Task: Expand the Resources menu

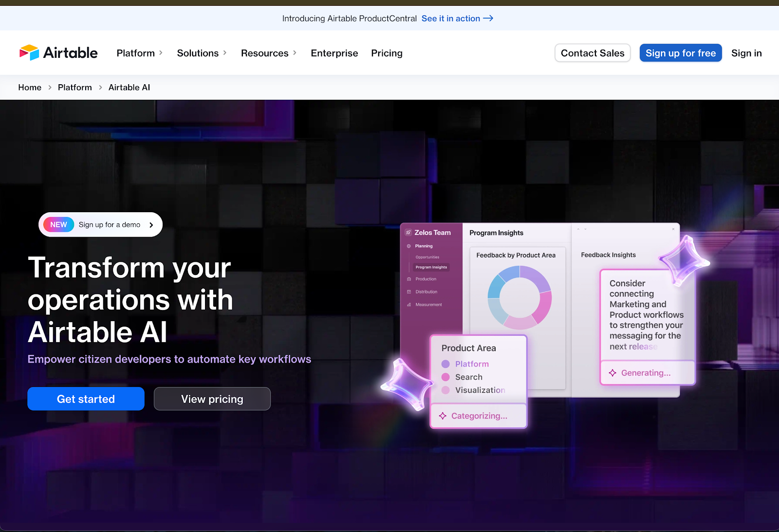Action: [269, 53]
